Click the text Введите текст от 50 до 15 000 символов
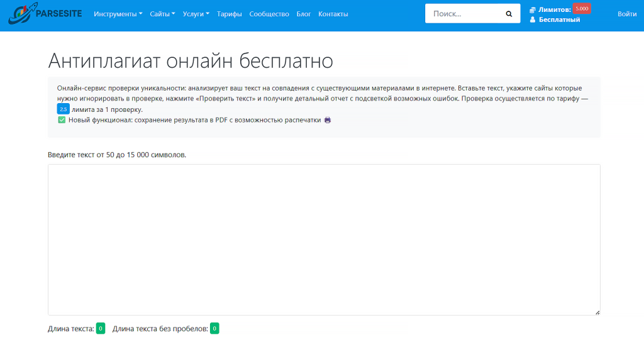Viewport: 644px width, 342px height. [117, 155]
